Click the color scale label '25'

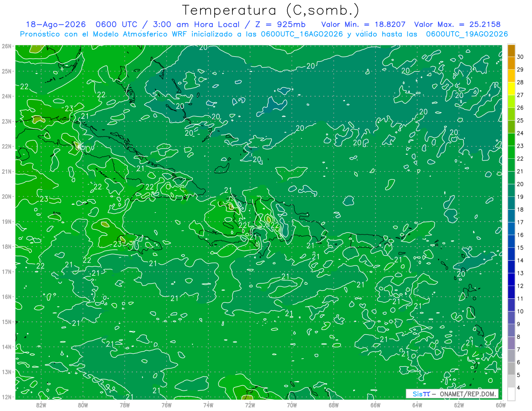coord(520,121)
